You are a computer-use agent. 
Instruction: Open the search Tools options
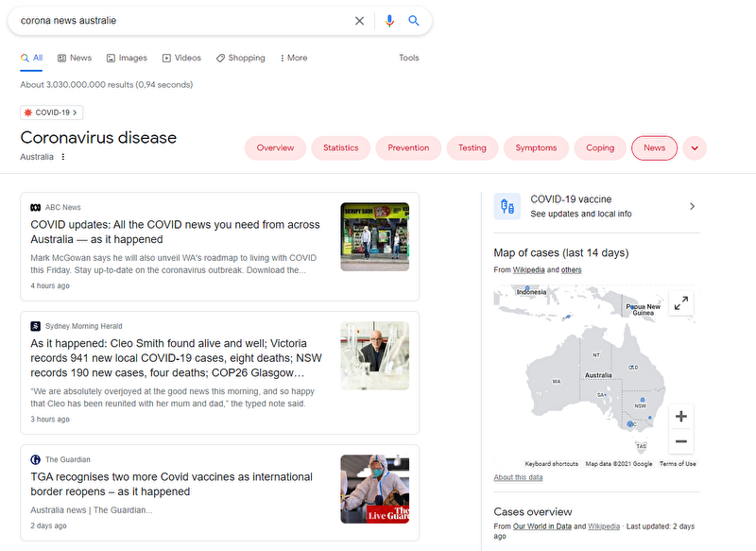point(409,58)
